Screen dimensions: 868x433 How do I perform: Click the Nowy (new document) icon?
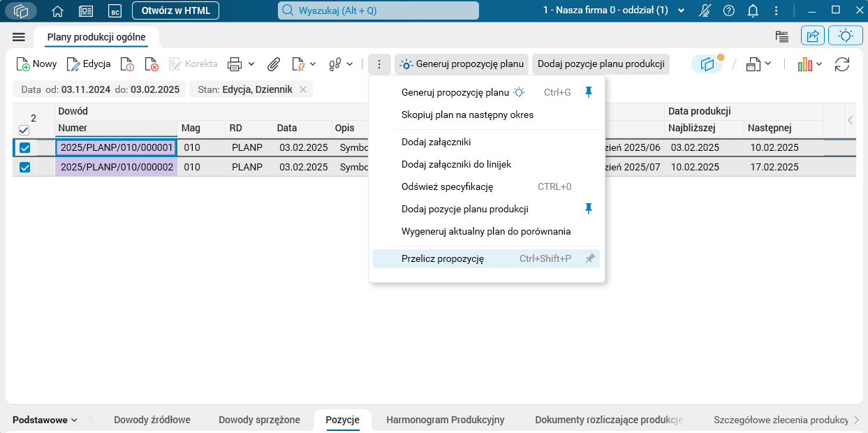(23, 64)
